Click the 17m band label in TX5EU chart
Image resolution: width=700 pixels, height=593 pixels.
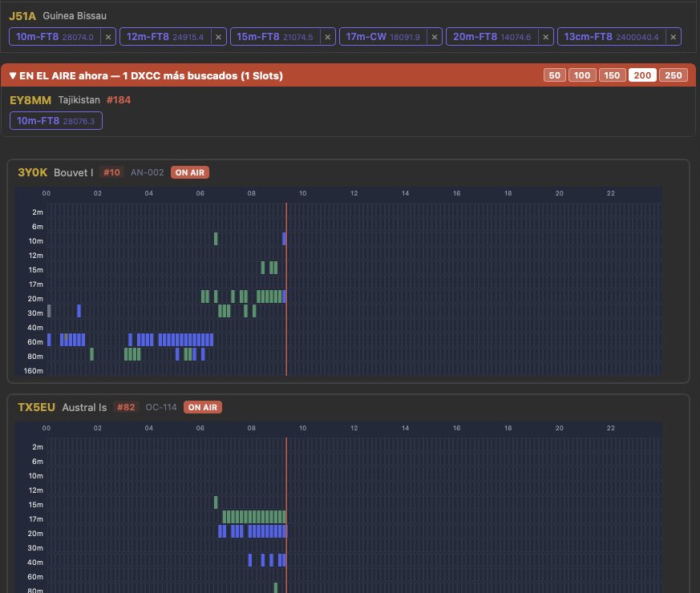point(36,519)
